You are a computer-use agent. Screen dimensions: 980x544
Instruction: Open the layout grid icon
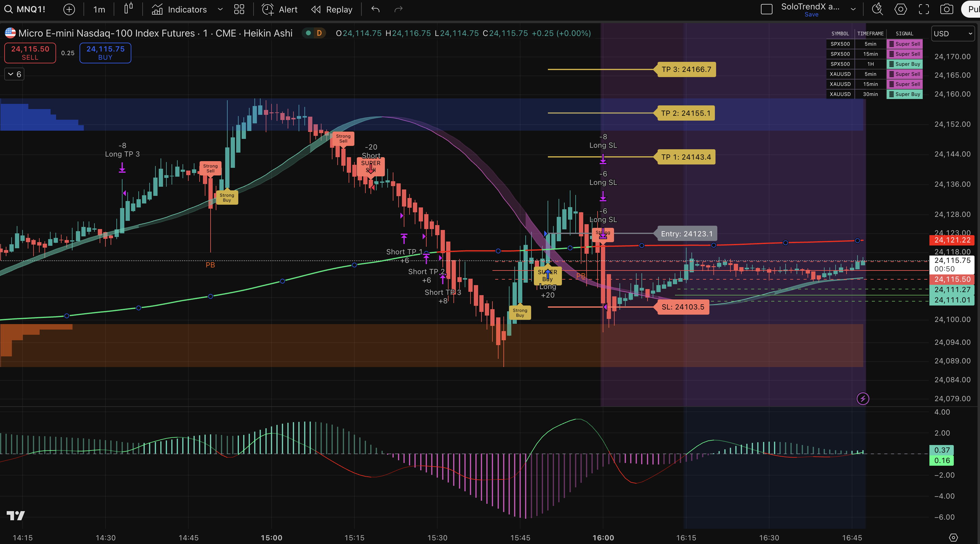[239, 9]
